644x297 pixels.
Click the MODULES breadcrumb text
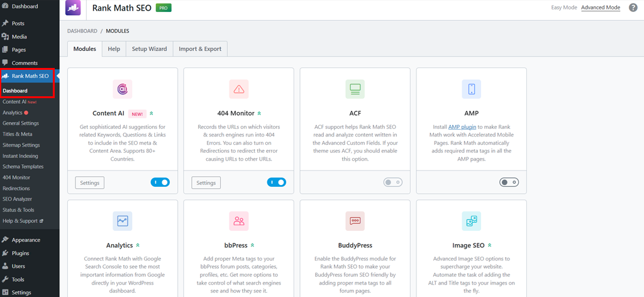[118, 31]
